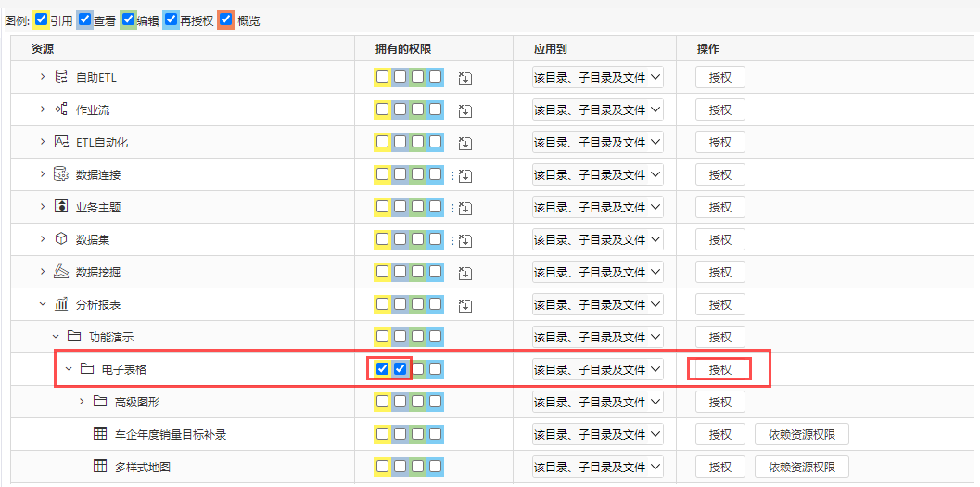Click 授权 button for 分析报表 row
The height and width of the screenshot is (487, 980).
click(720, 304)
